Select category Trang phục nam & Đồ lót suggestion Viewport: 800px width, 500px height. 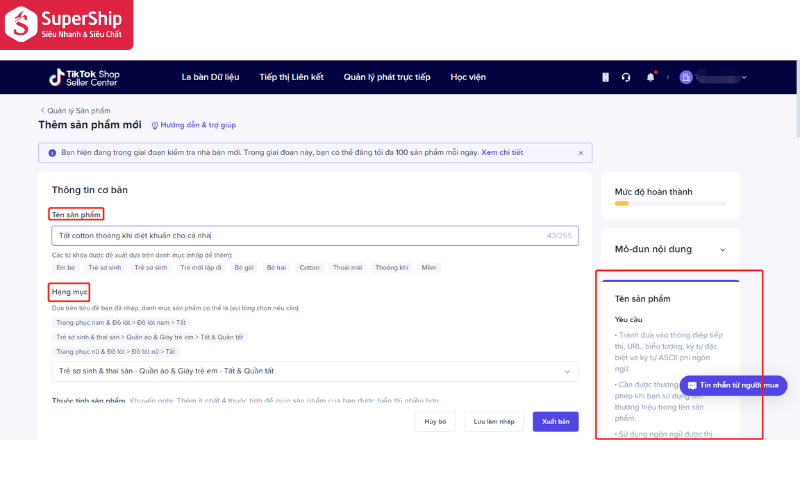click(121, 322)
